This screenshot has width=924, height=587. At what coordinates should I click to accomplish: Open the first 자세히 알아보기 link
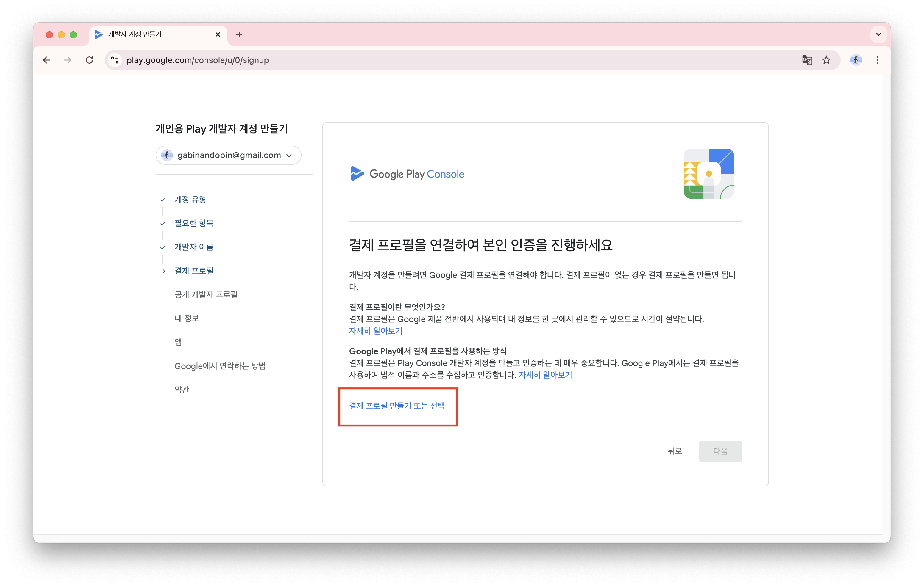point(375,330)
